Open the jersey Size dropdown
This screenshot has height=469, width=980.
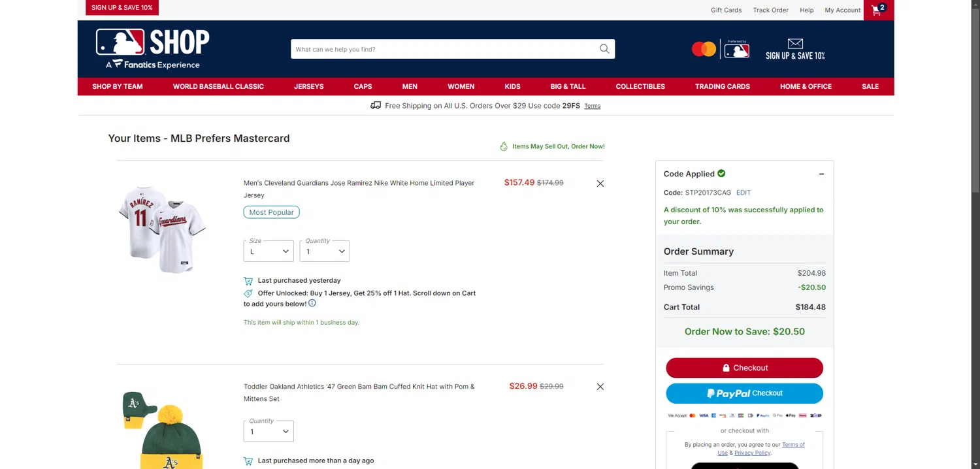269,251
